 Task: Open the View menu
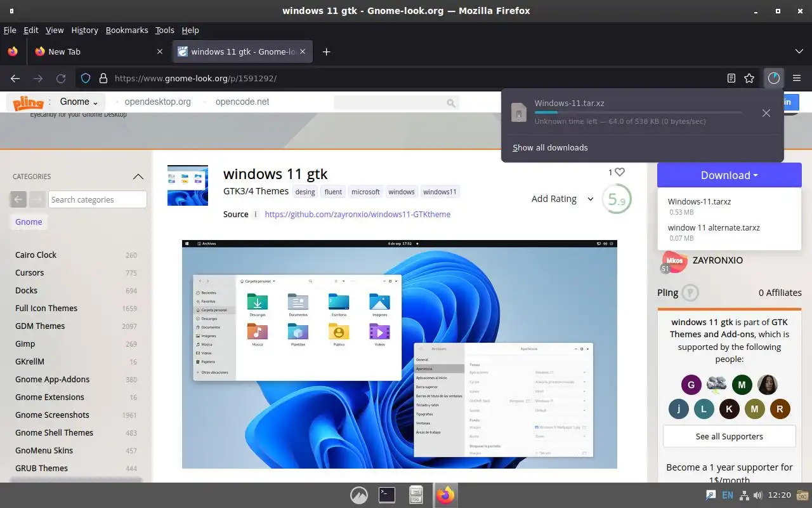[x=55, y=30]
